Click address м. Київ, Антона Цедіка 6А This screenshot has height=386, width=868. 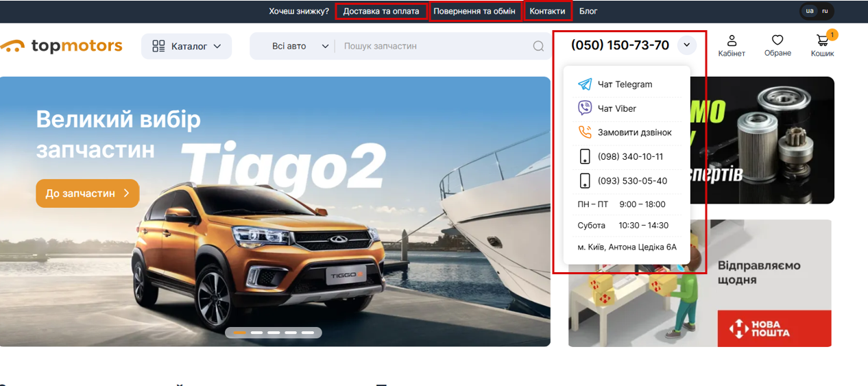[x=627, y=247]
